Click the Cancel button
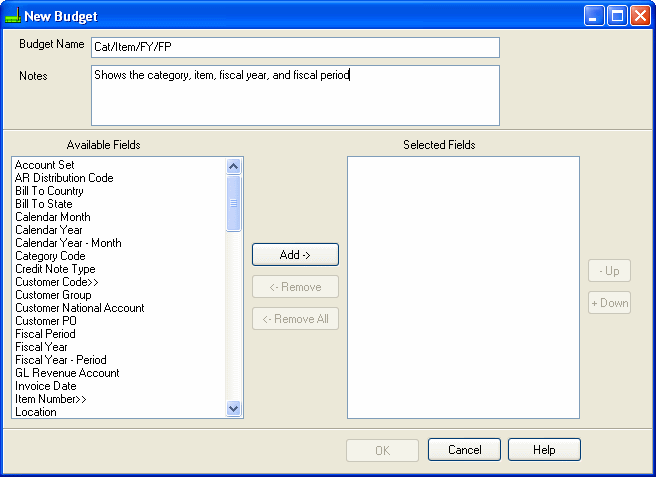Viewport: 656px width, 477px height. (464, 450)
